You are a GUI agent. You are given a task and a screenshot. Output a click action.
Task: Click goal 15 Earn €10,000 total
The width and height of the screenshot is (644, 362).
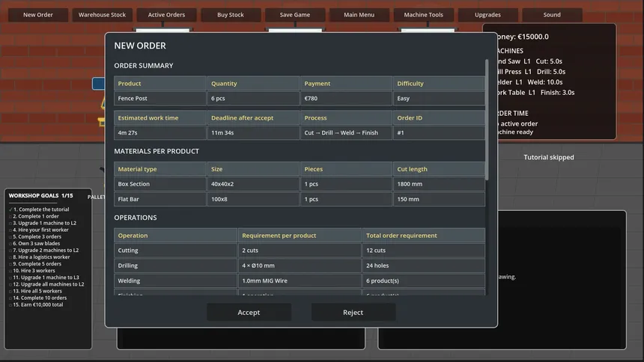tap(36, 304)
